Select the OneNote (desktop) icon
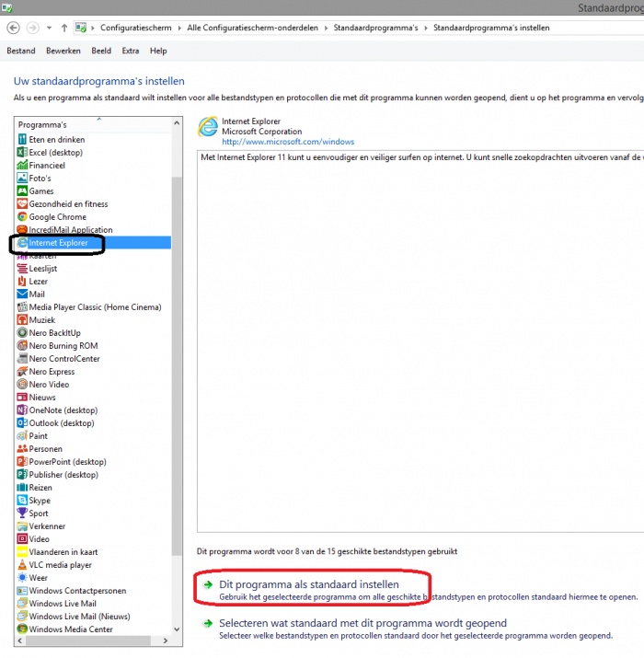Image resolution: width=644 pixels, height=658 pixels. click(22, 410)
